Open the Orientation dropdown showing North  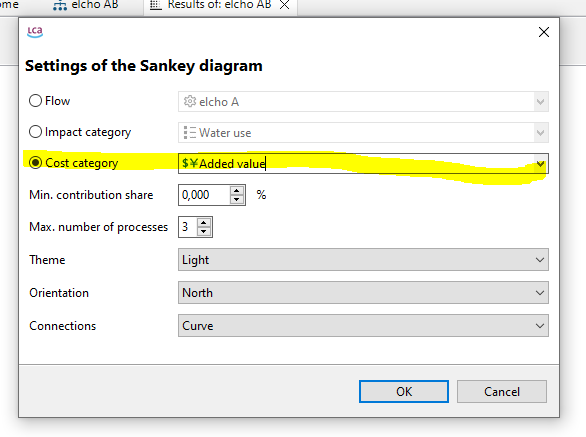tap(363, 292)
